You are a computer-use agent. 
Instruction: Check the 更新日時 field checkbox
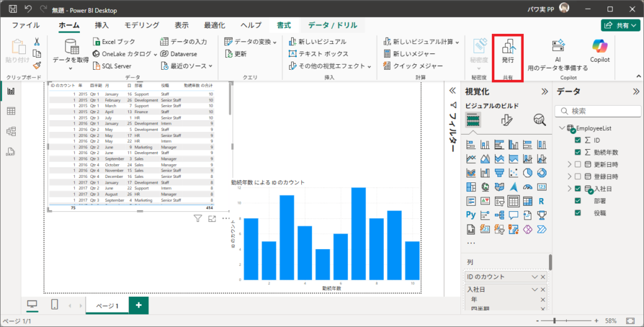(x=578, y=164)
